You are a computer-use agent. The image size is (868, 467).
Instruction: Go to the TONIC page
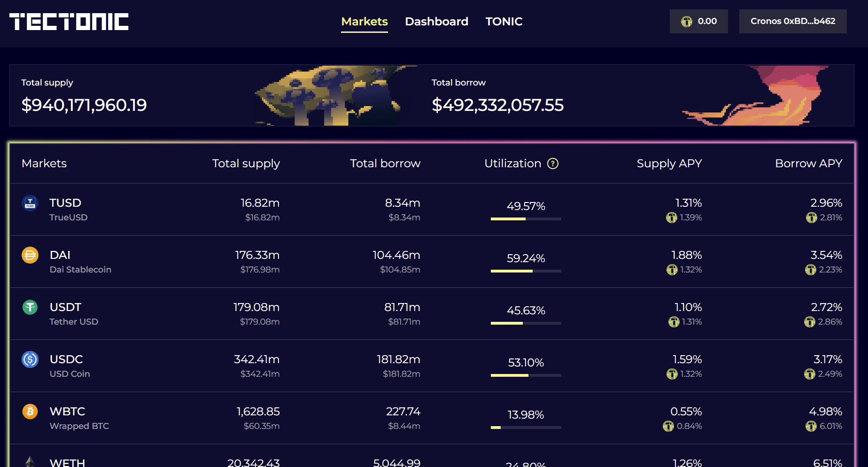tap(504, 22)
